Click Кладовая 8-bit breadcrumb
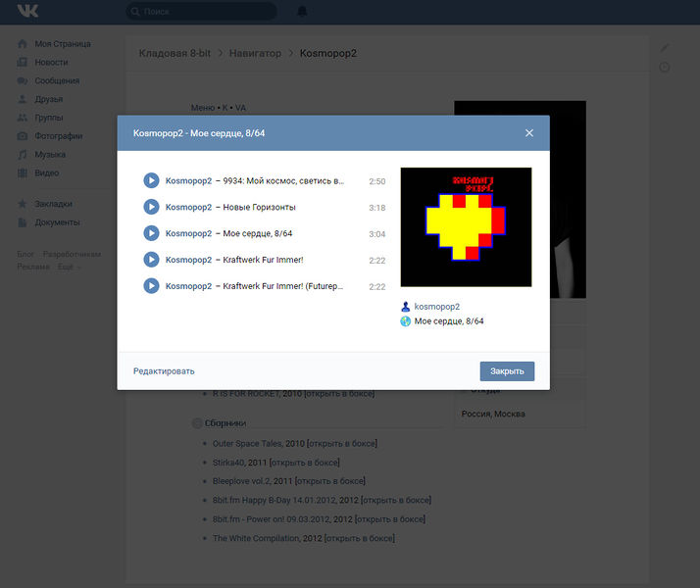 pos(175,53)
